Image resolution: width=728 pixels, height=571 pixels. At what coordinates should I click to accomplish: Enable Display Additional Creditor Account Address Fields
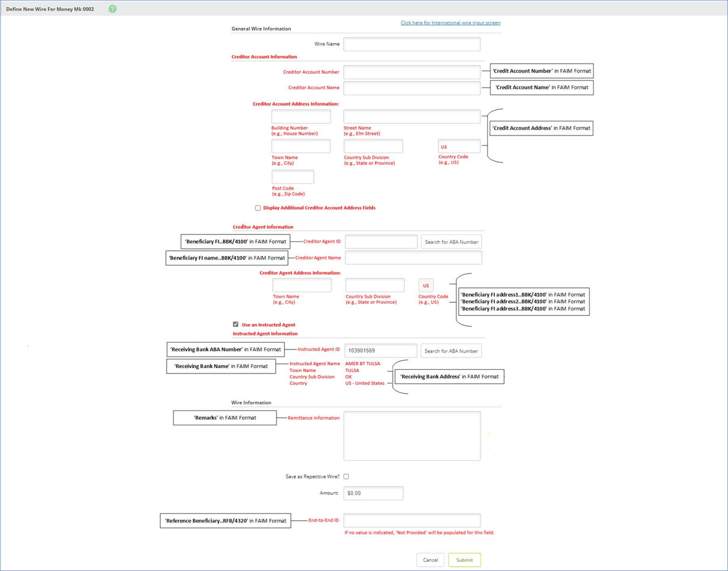tap(258, 208)
